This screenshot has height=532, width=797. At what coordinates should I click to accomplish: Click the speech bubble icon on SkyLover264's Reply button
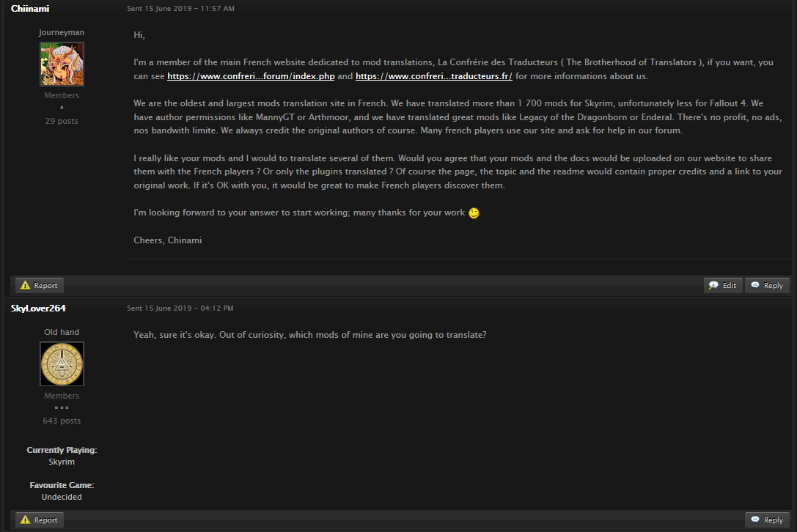[x=755, y=520]
